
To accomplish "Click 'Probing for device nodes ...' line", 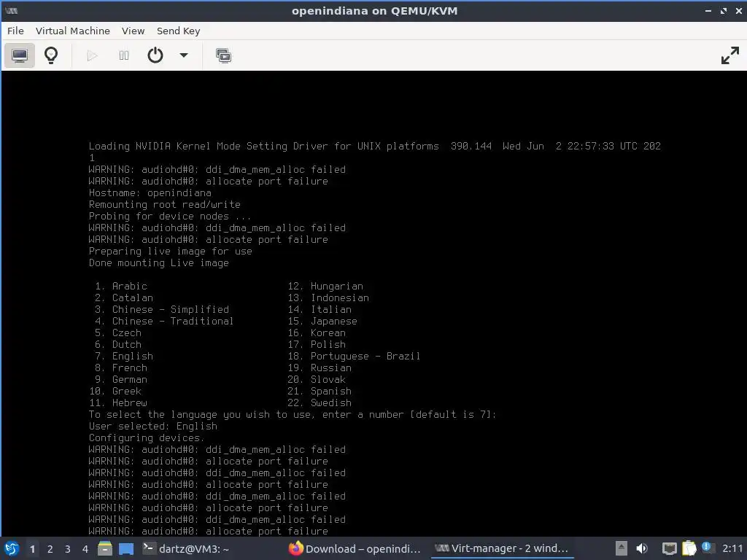I will click(170, 216).
